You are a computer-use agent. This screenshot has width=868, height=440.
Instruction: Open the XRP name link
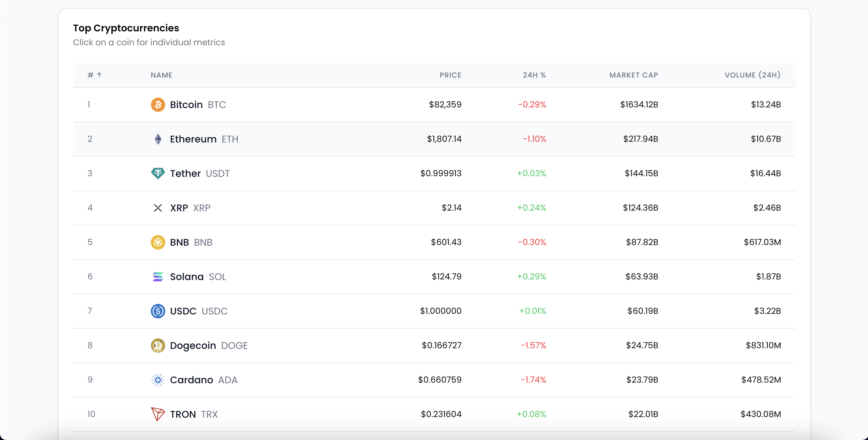(179, 208)
